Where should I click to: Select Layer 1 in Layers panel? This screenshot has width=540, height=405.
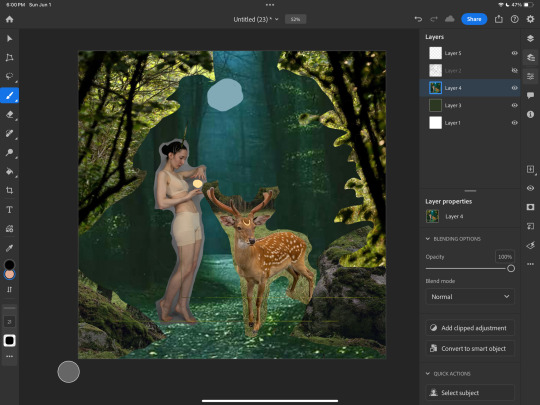coord(470,123)
